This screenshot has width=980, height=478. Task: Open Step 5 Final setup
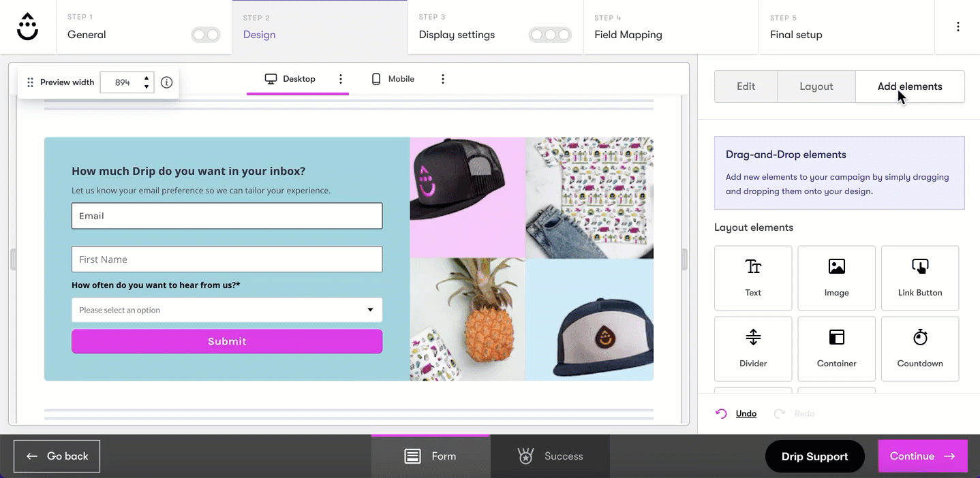(x=847, y=27)
